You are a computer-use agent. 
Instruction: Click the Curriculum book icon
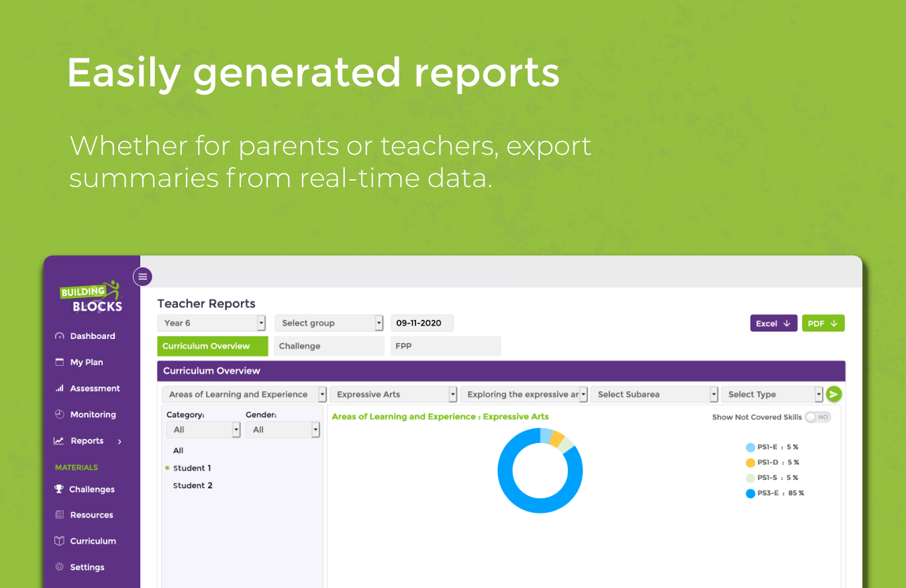[x=59, y=541]
